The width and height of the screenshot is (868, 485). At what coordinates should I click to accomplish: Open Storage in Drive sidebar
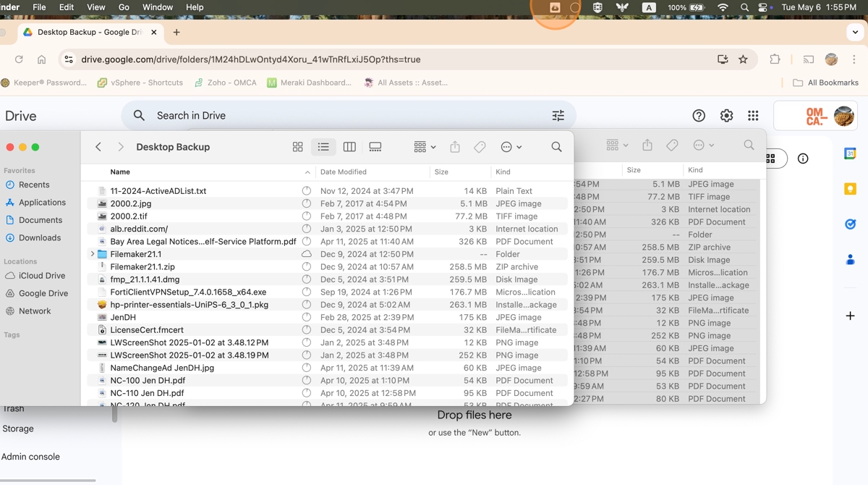coord(18,429)
